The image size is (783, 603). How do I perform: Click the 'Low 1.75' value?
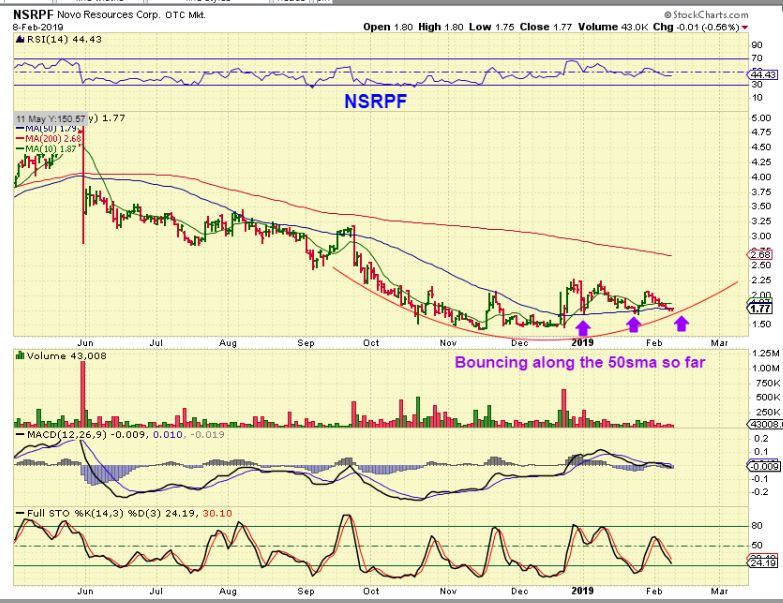click(x=491, y=27)
